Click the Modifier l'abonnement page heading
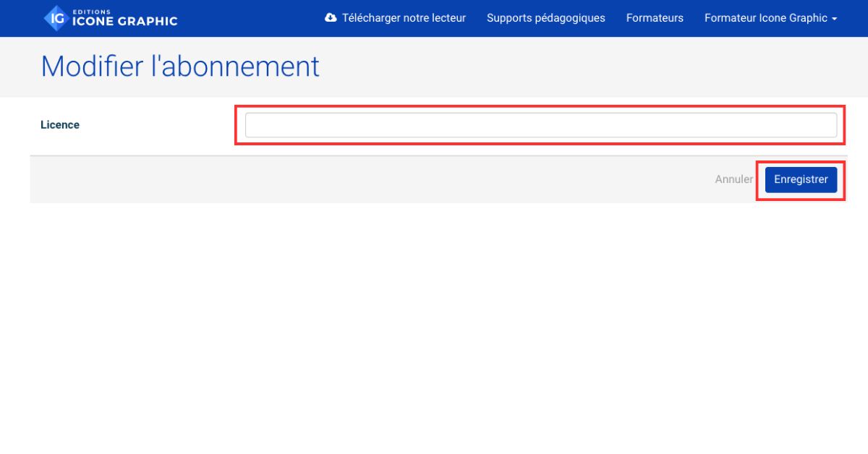This screenshot has height=454, width=868. tap(180, 67)
